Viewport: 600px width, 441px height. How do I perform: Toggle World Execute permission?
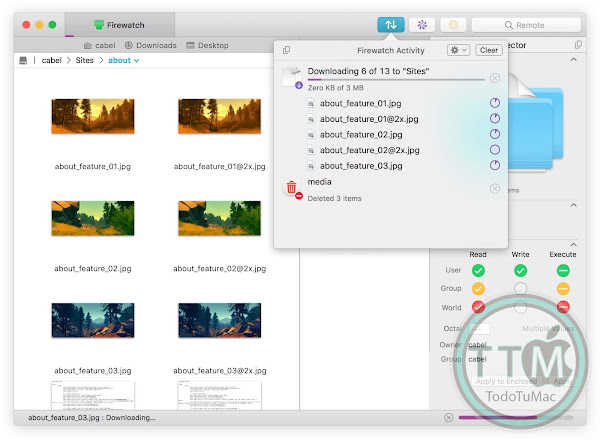(x=563, y=307)
